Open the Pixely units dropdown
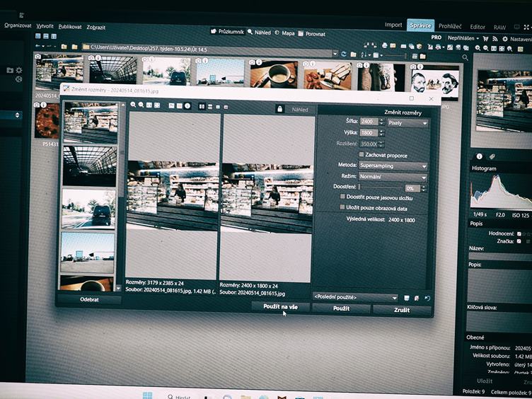Screen dimensions: 532x399 point(407,123)
